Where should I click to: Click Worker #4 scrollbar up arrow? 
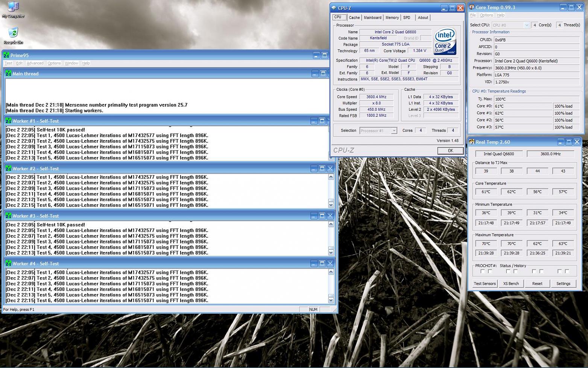(x=331, y=272)
